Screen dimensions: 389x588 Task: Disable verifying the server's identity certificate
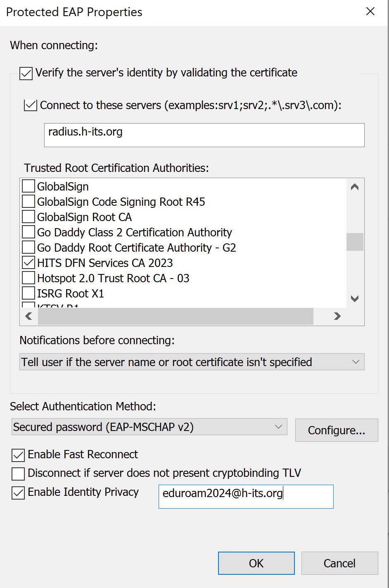coord(26,73)
